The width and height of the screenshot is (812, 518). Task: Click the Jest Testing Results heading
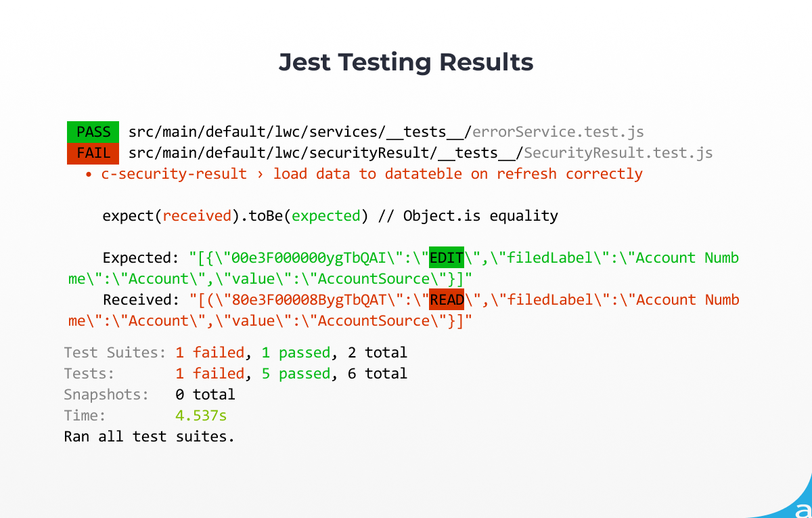click(406, 62)
